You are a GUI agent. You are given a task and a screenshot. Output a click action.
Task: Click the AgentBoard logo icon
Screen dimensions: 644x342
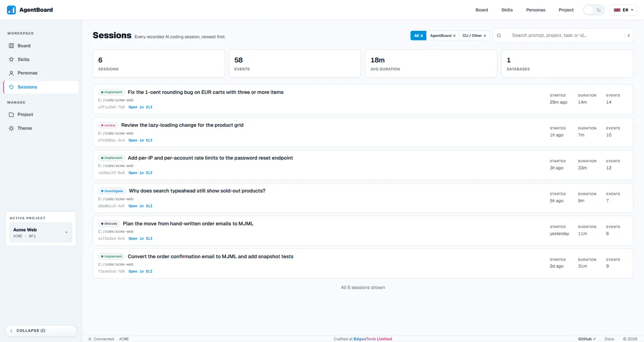11,10
